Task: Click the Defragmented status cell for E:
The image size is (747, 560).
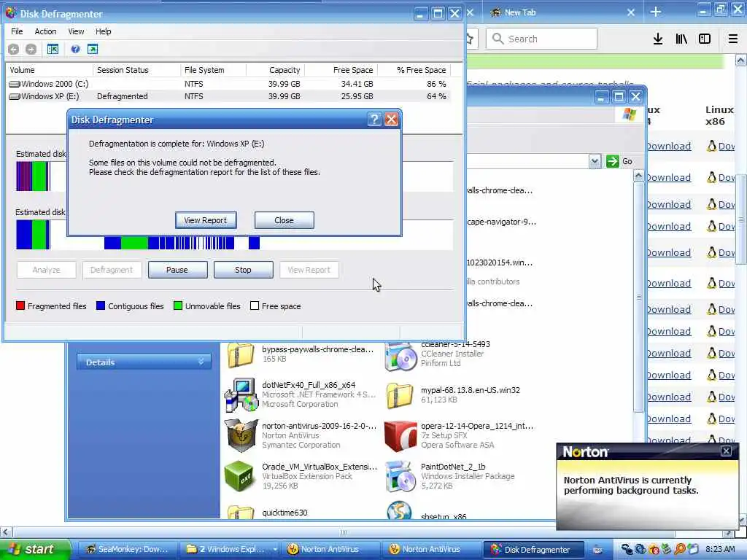Action: tap(123, 96)
